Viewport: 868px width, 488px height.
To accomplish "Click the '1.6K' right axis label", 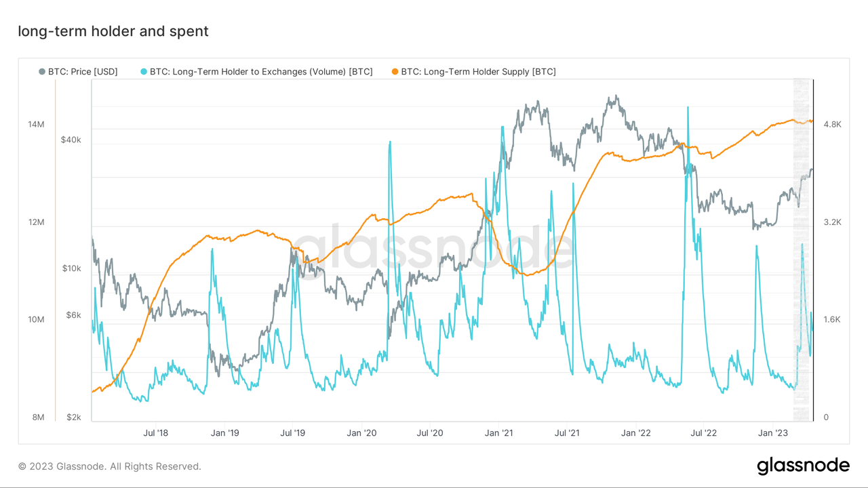I will coord(832,320).
